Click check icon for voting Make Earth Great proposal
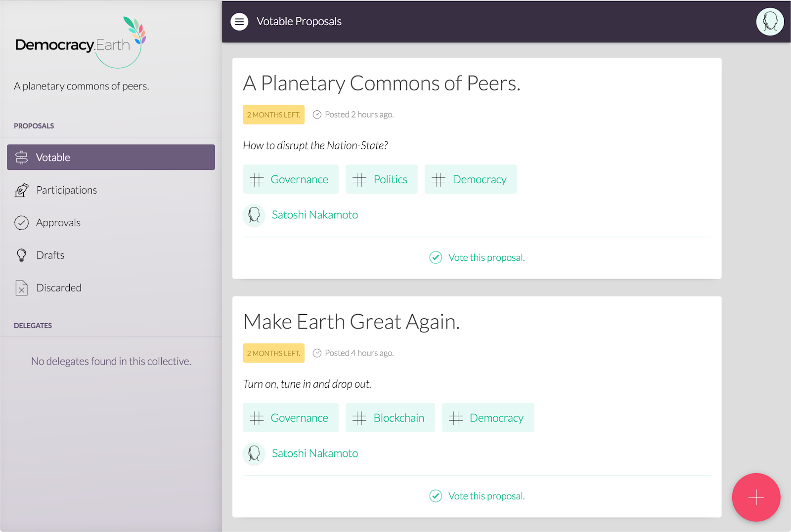Screen dimensions: 791x532 436,496
